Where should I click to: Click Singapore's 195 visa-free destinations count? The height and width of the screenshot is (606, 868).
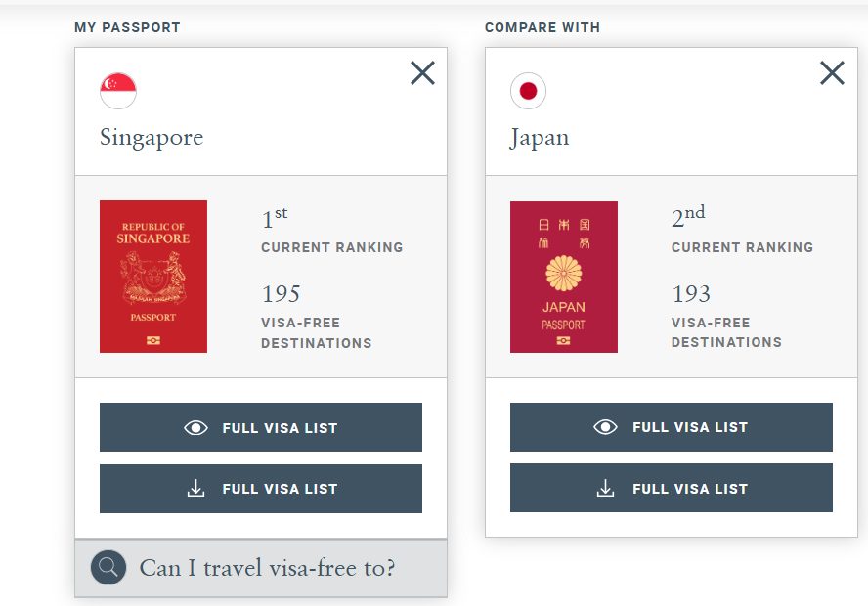point(281,294)
